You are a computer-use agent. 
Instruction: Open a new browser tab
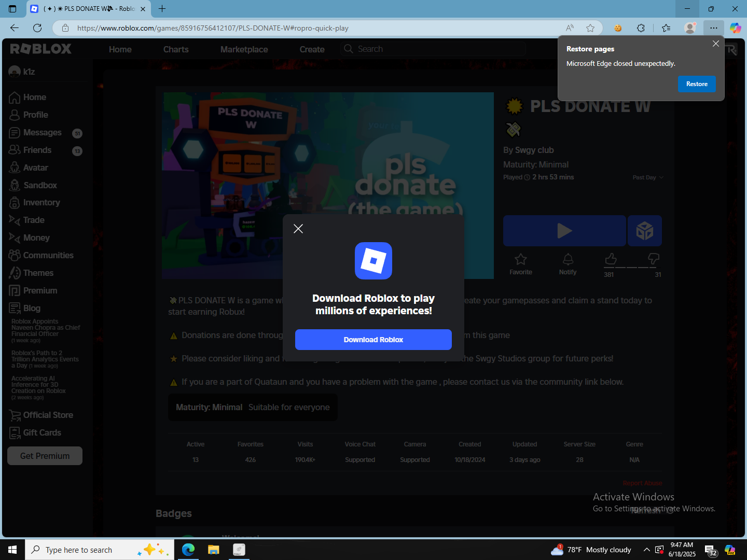tap(162, 9)
